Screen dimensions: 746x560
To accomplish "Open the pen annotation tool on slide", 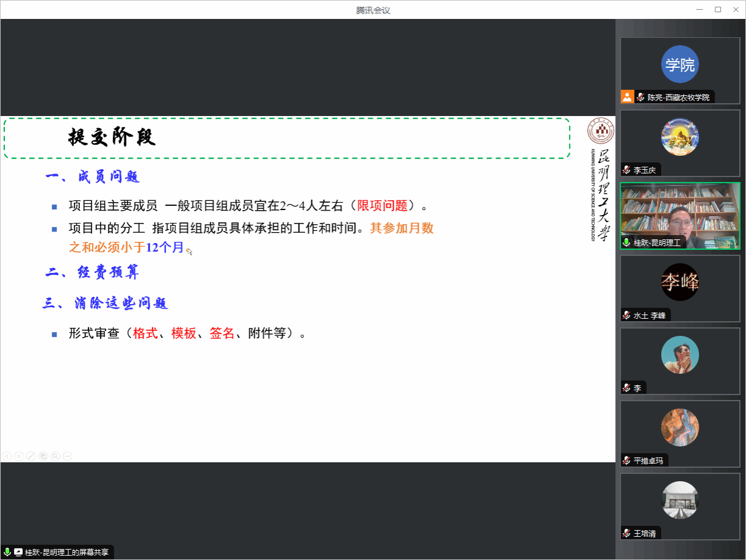I will pos(31,456).
